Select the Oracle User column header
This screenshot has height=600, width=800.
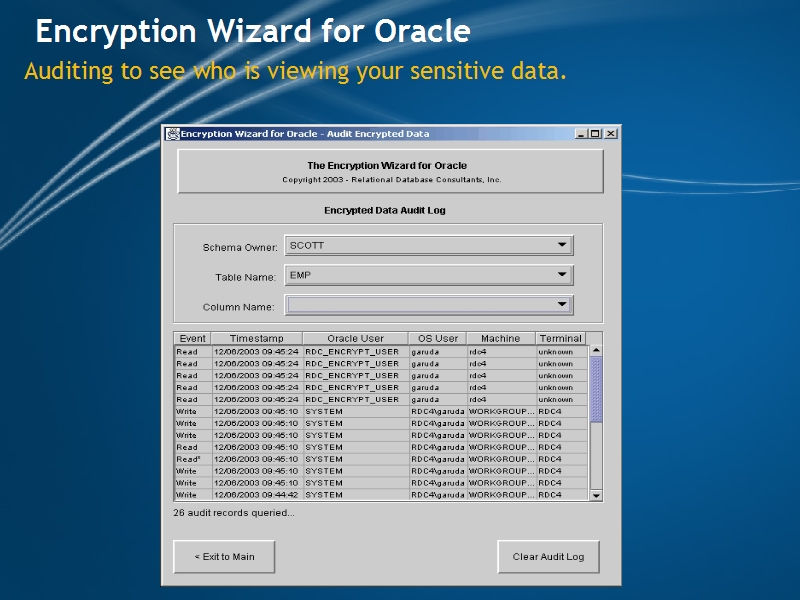point(355,338)
